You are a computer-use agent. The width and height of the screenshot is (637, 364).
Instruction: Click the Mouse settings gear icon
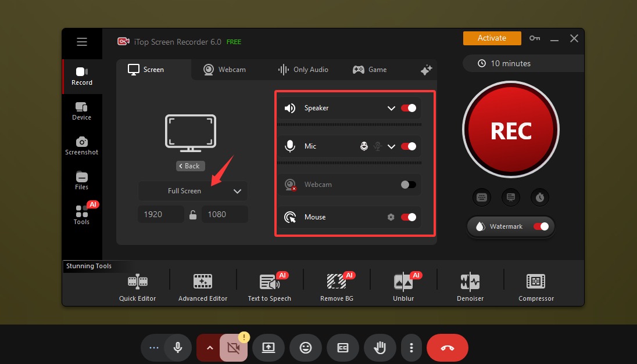391,217
